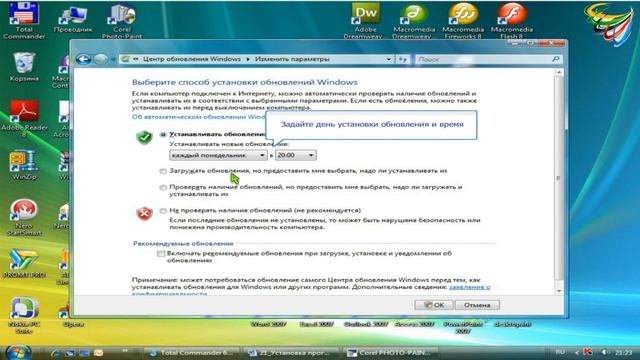Open the Windows Start orb
640x360 pixels.
pos(18,352)
